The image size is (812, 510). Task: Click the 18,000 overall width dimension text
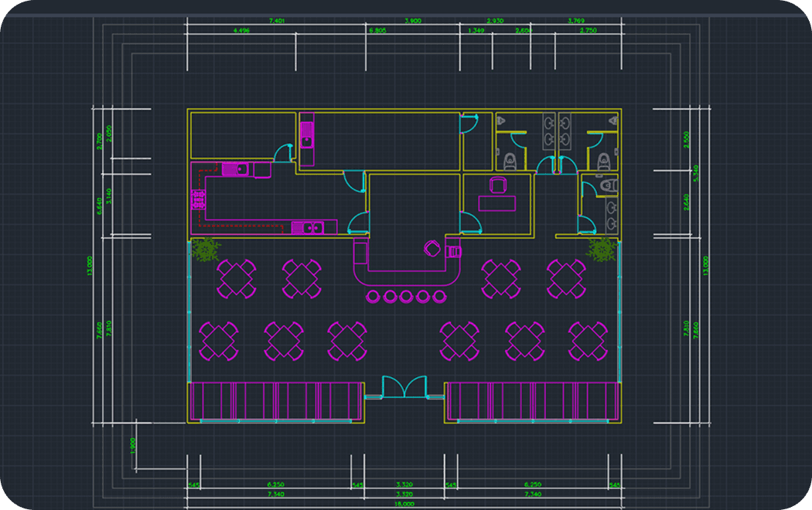point(404,502)
